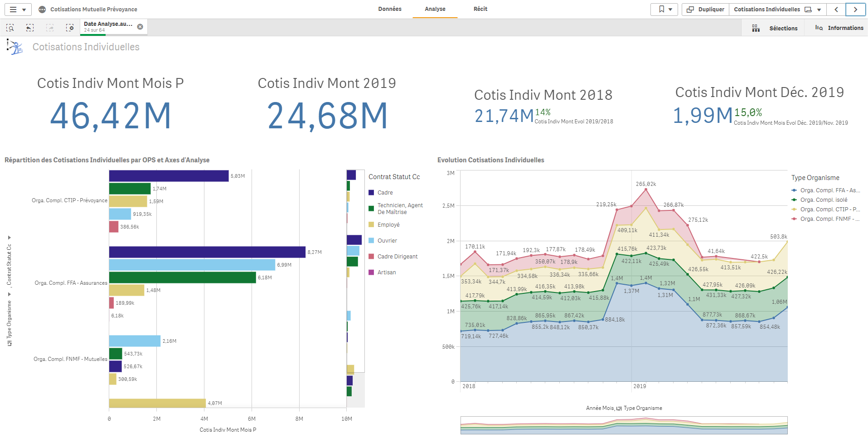The width and height of the screenshot is (868, 438).
Task: Switch to the Données tab
Action: (390, 9)
